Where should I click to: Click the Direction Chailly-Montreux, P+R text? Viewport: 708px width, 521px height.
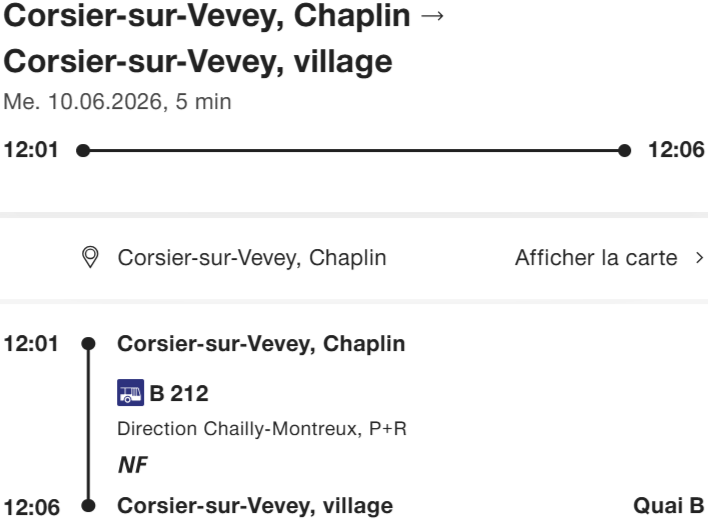tap(262, 429)
